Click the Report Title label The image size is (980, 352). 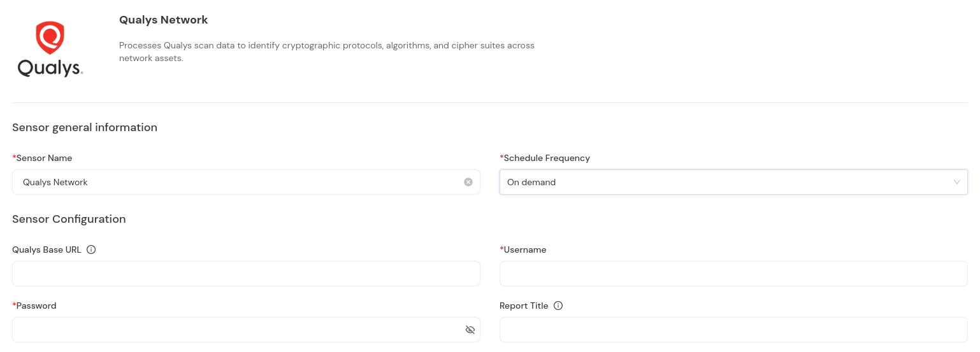524,306
